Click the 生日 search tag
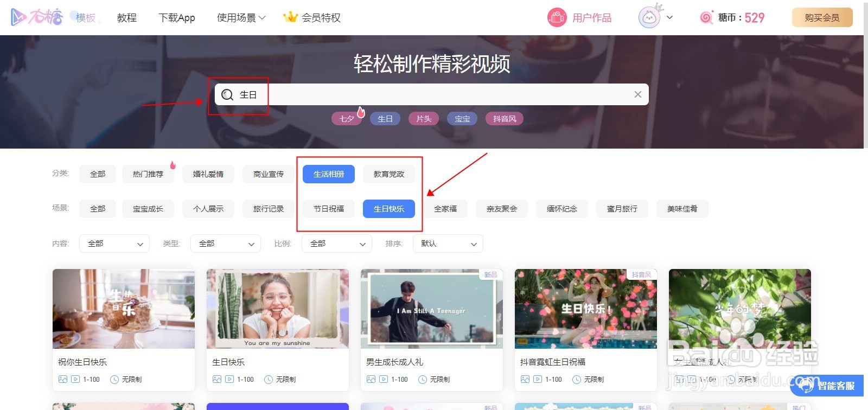Viewport: 868px width, 410px height. 385,119
